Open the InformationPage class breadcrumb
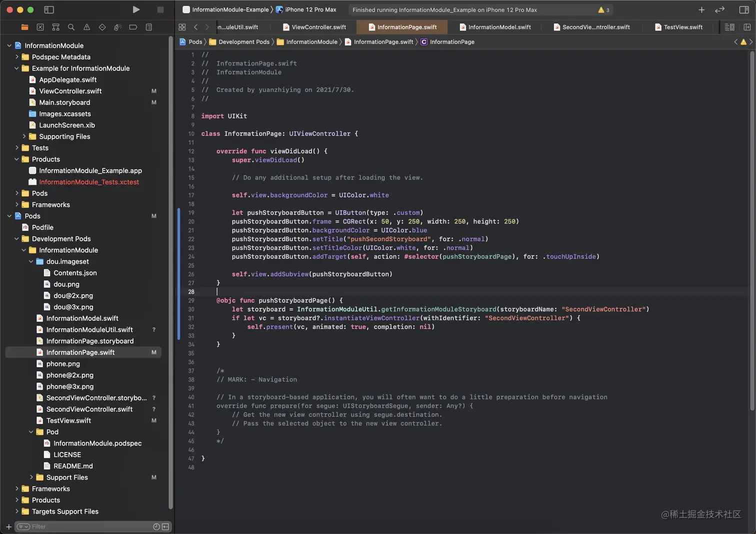The image size is (756, 534). click(447, 42)
